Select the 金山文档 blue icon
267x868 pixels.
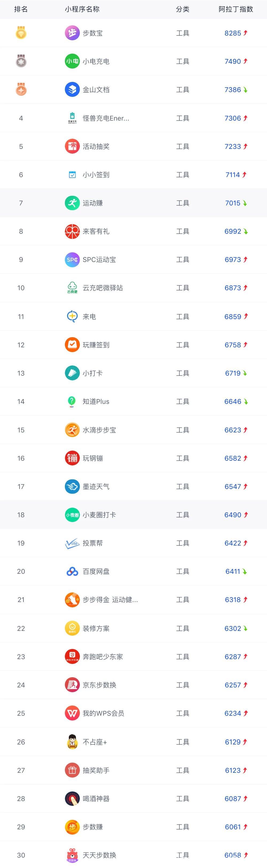72,90
